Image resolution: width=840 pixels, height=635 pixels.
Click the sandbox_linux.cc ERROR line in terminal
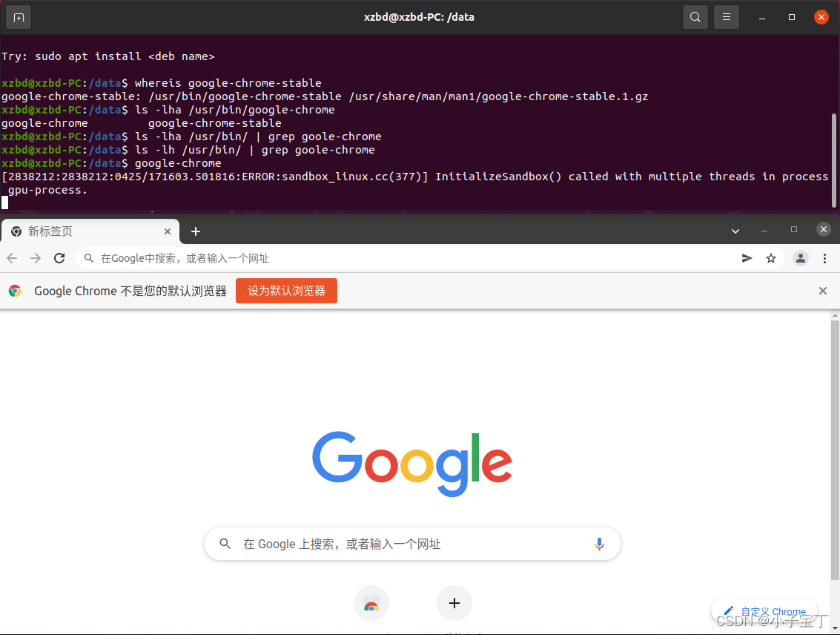[x=415, y=183]
